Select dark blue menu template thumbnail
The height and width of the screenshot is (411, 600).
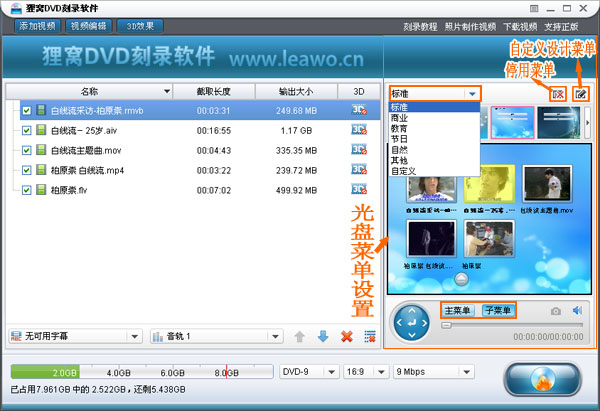tap(559, 122)
